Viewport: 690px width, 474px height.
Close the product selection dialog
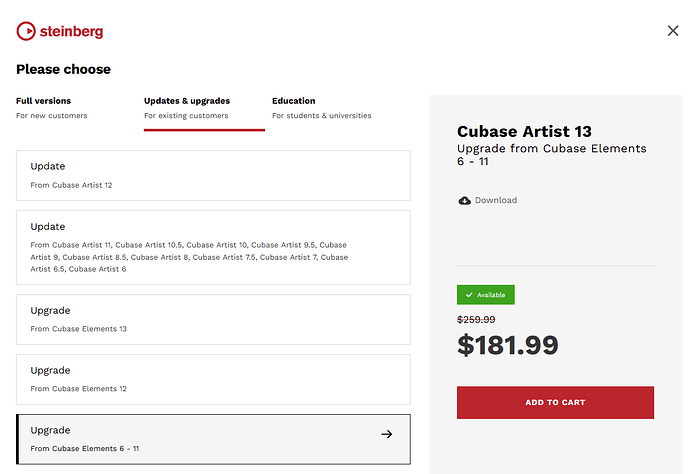673,31
